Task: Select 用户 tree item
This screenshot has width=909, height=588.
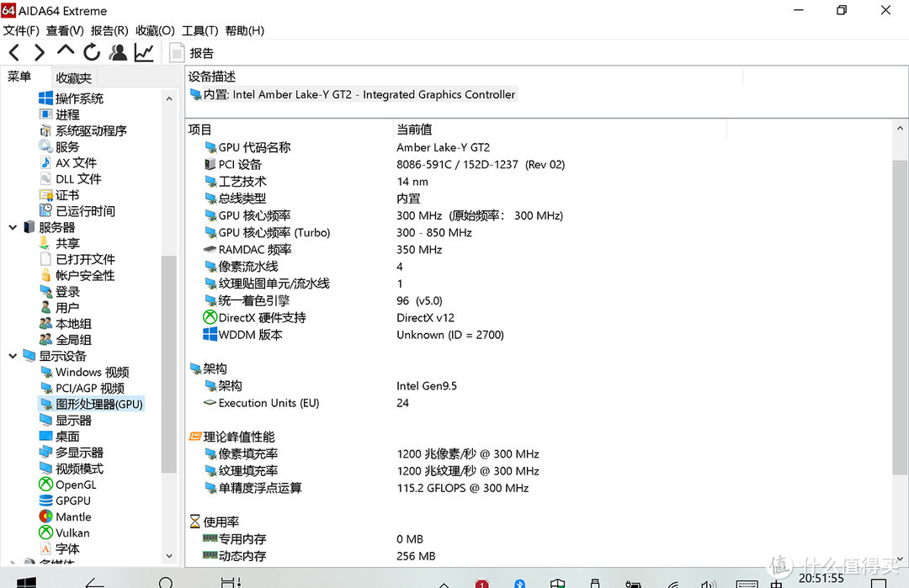Action: tap(59, 308)
